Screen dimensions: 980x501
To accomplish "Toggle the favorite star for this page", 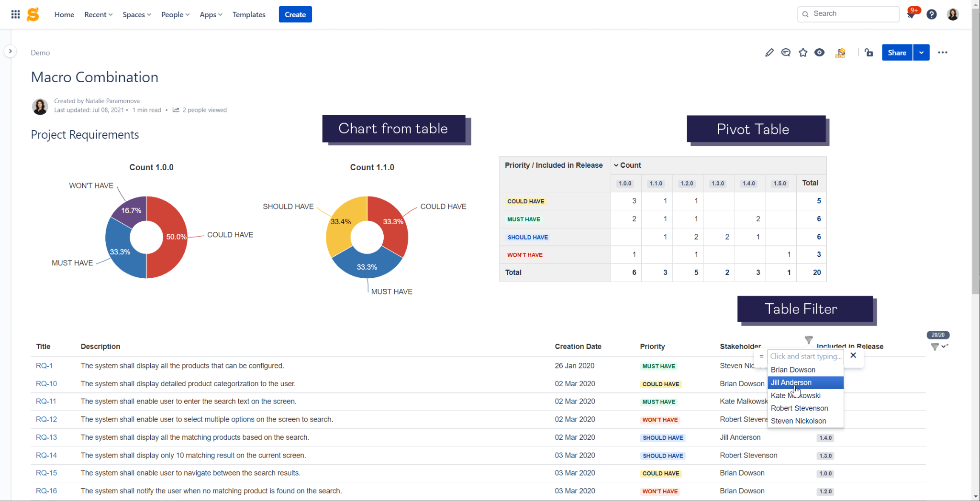I will [x=803, y=53].
